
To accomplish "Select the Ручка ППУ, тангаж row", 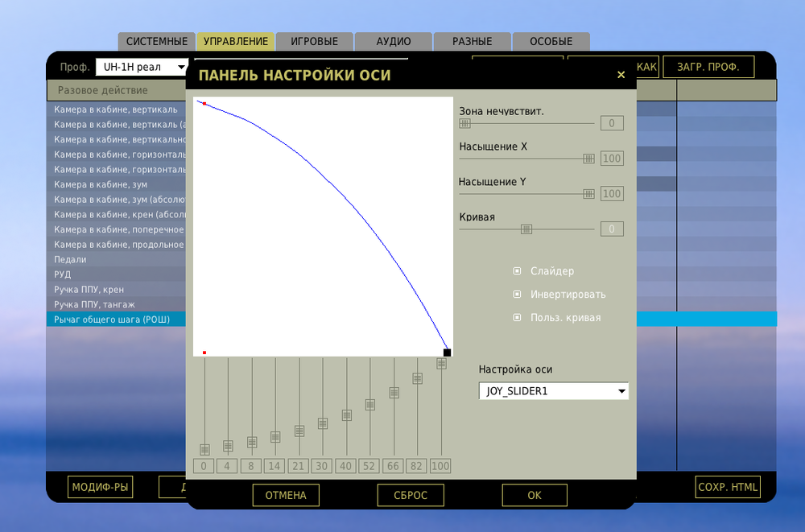I will (x=117, y=304).
